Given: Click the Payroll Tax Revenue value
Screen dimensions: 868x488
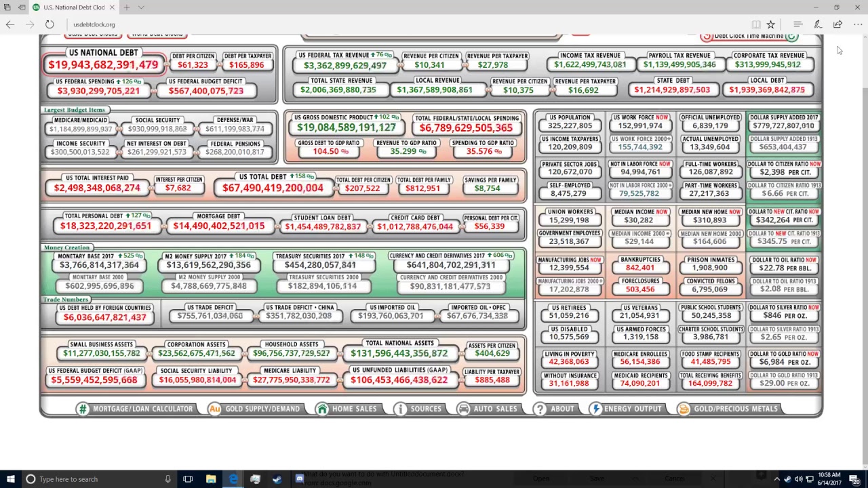Looking at the screenshot, I should (x=679, y=64).
